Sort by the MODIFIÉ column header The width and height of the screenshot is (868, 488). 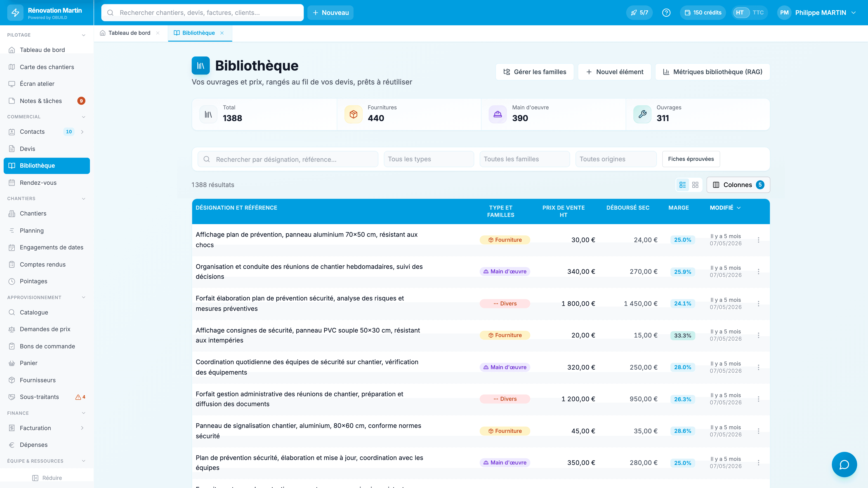pyautogui.click(x=725, y=208)
